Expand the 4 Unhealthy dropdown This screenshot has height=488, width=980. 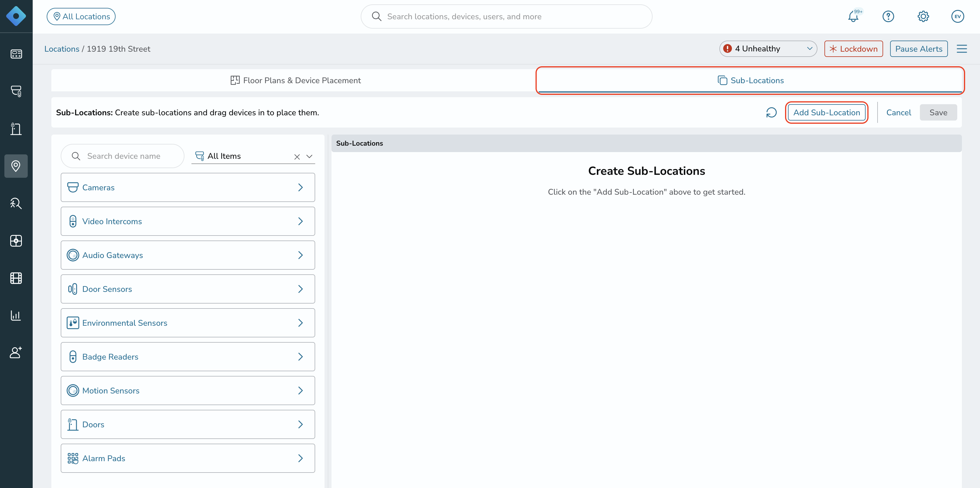pyautogui.click(x=768, y=49)
